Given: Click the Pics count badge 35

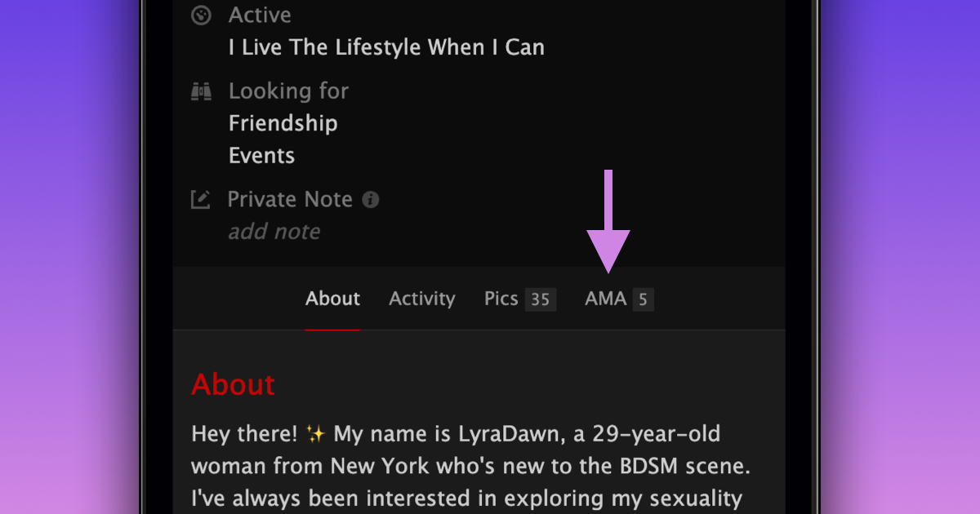Looking at the screenshot, I should click(540, 299).
